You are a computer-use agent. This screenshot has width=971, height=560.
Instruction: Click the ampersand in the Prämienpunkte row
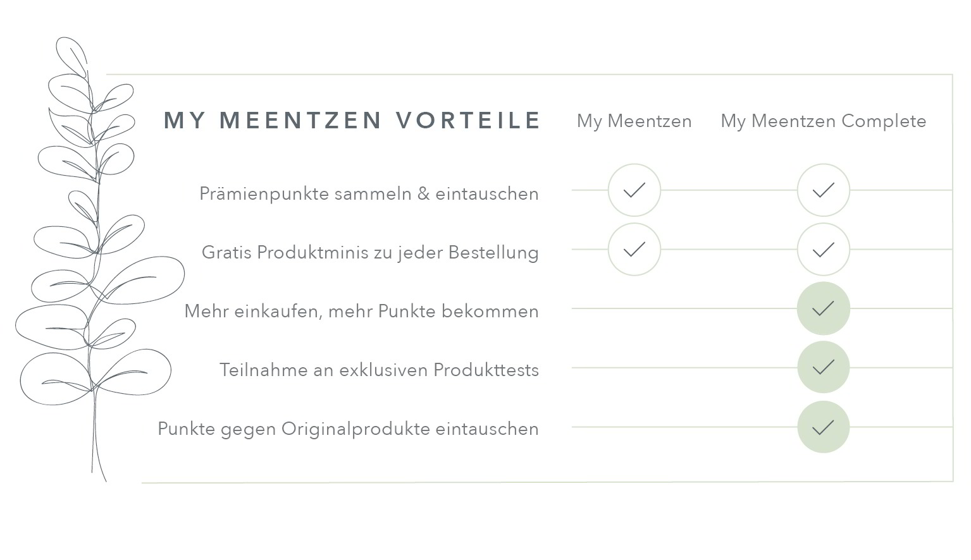(423, 193)
